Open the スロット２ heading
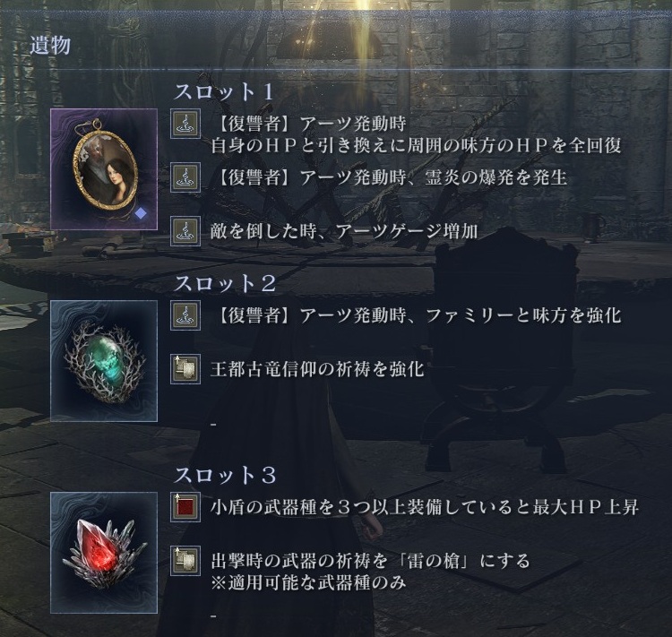672x637 pixels. [x=225, y=283]
